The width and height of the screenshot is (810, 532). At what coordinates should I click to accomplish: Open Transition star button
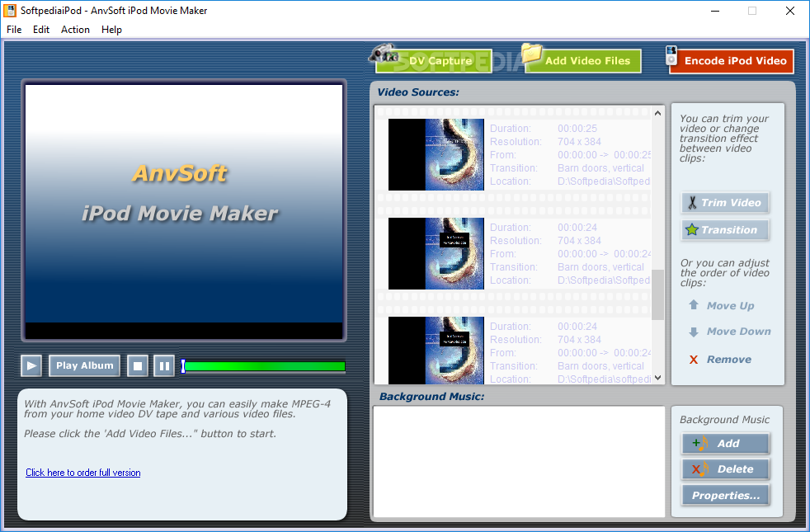[x=725, y=230]
